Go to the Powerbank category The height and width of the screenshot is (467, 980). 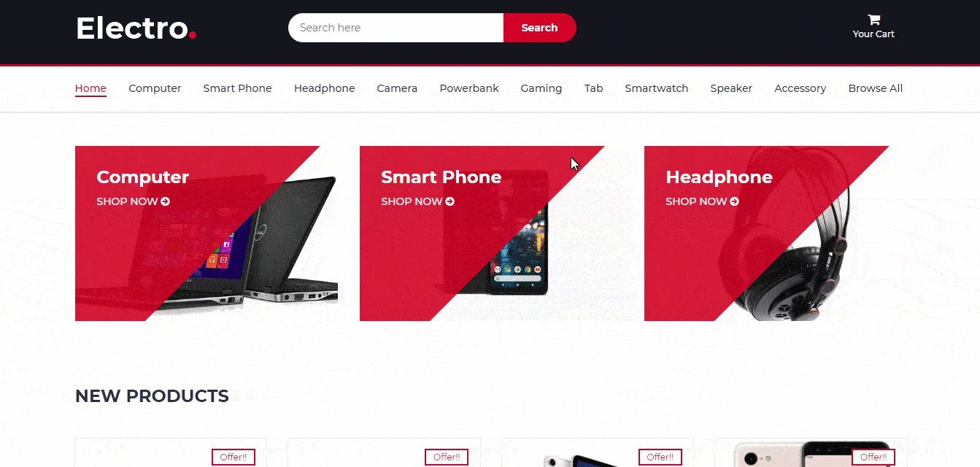click(469, 88)
